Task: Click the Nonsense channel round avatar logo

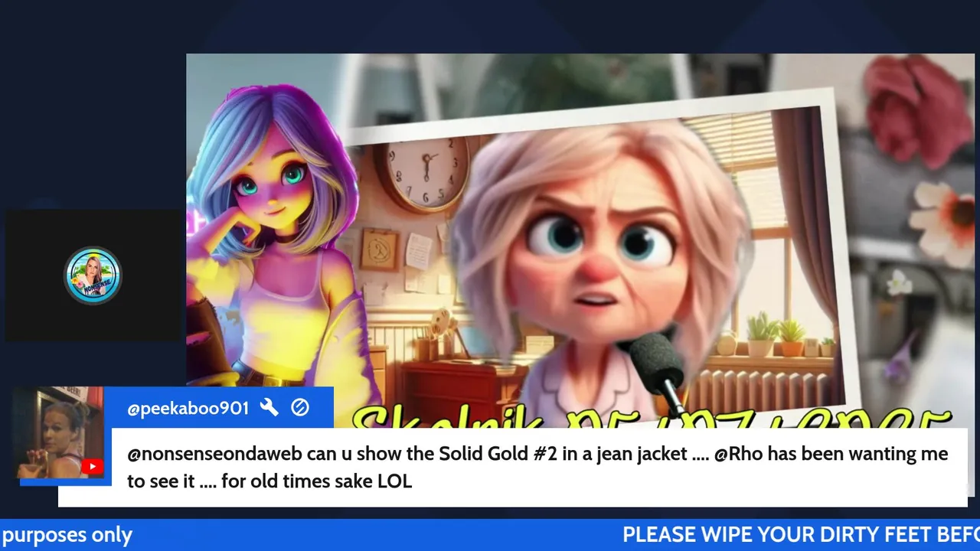Action: point(93,275)
